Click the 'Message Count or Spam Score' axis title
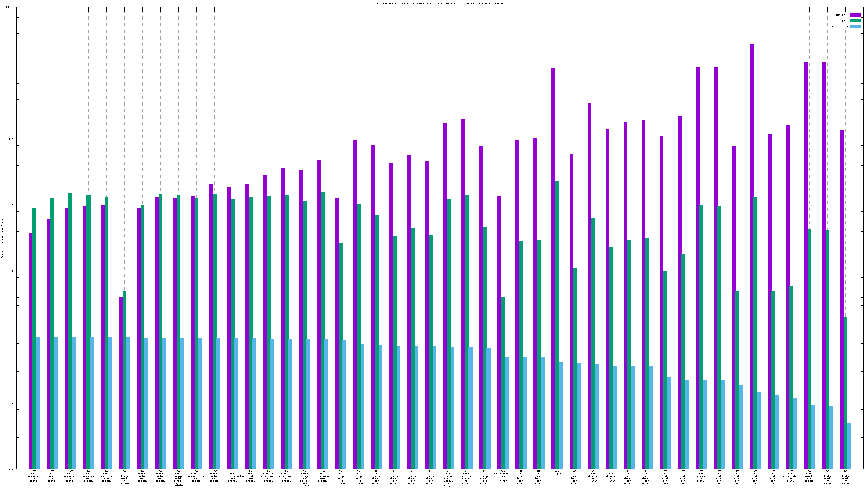 tap(2, 238)
